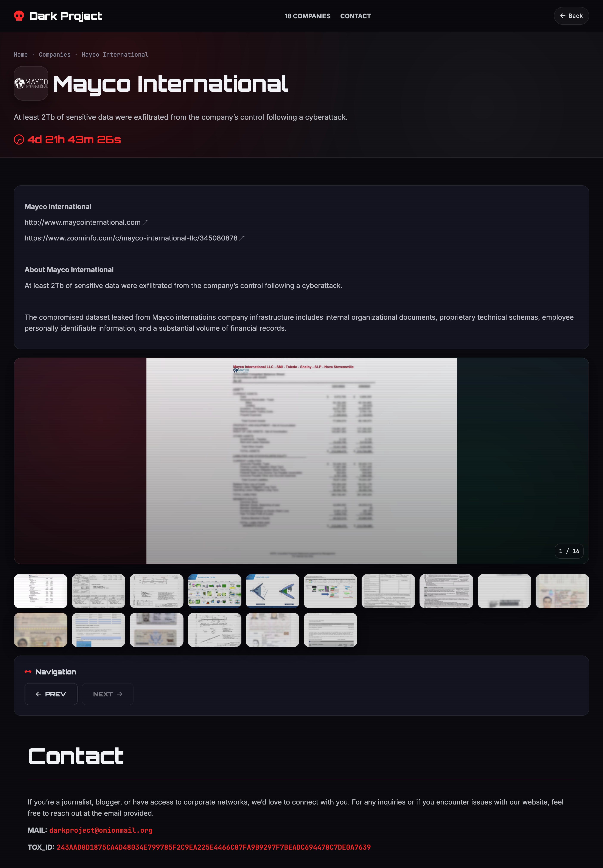Viewport: 603px width, 868px height.
Task: Open the large balance sheet preview image
Action: [301, 461]
